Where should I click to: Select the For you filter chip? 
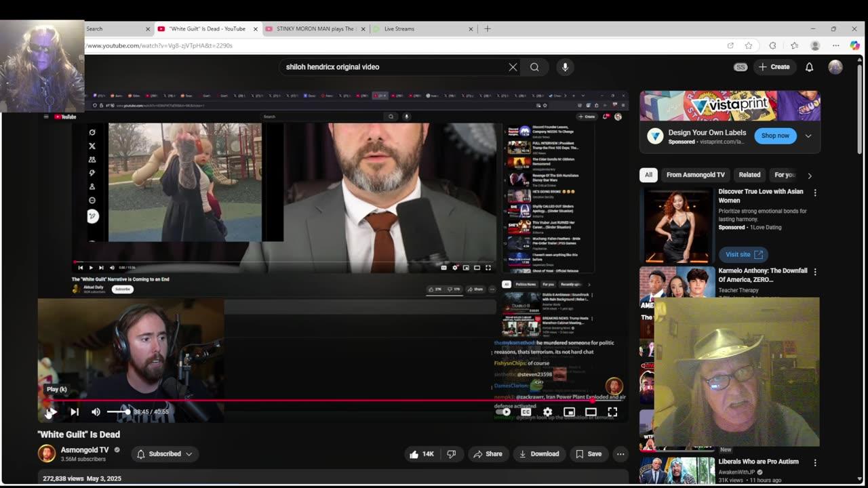tap(784, 175)
